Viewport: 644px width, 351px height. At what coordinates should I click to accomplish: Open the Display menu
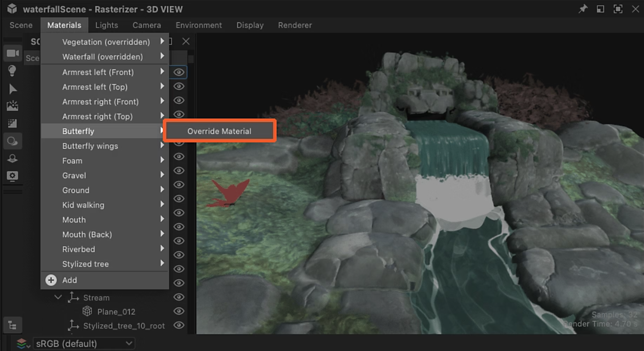[250, 25]
